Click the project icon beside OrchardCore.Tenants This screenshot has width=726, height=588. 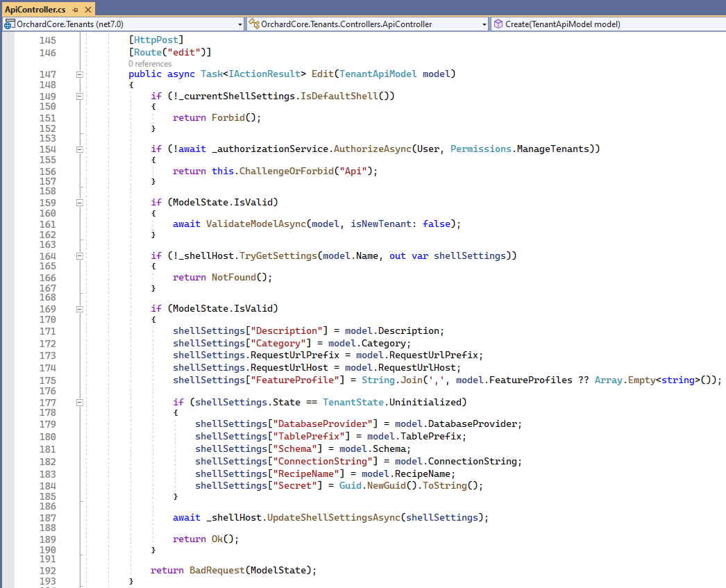coord(9,24)
